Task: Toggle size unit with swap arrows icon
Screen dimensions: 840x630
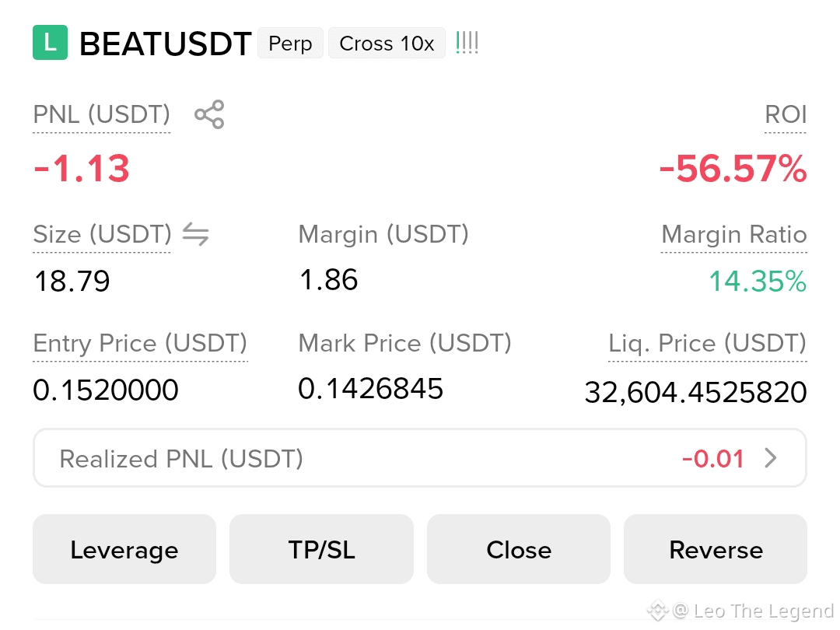Action: point(195,234)
